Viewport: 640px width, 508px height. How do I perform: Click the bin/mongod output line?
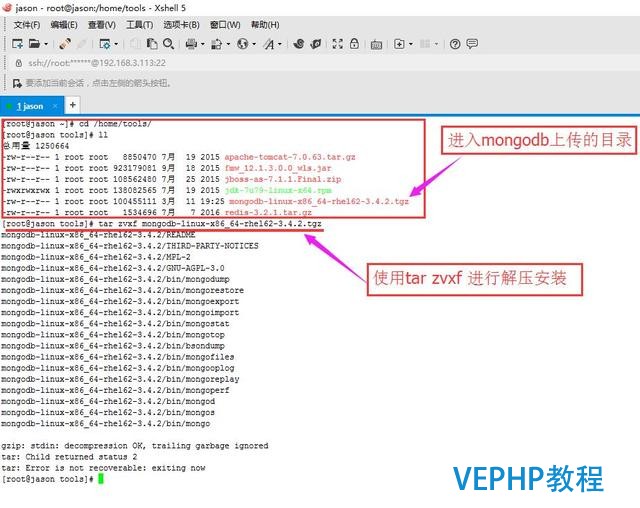[108, 401]
